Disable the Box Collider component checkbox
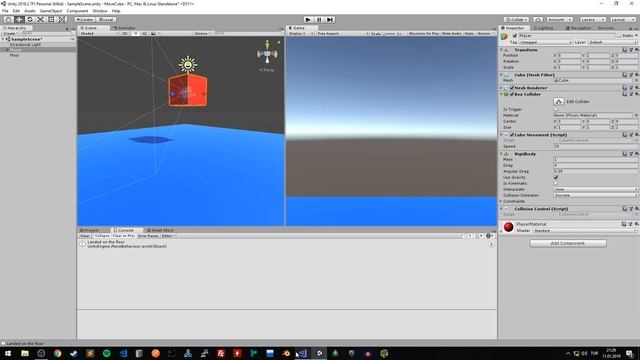This screenshot has height=360, width=640. pyautogui.click(x=512, y=94)
